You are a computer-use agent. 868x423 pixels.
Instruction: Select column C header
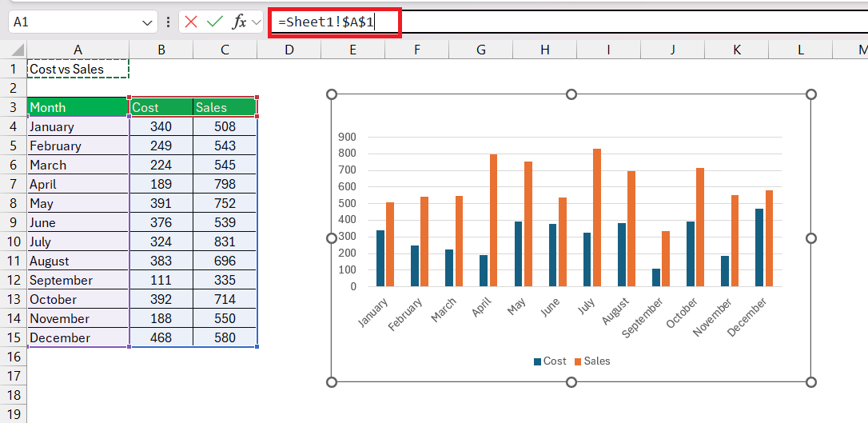pyautogui.click(x=225, y=50)
